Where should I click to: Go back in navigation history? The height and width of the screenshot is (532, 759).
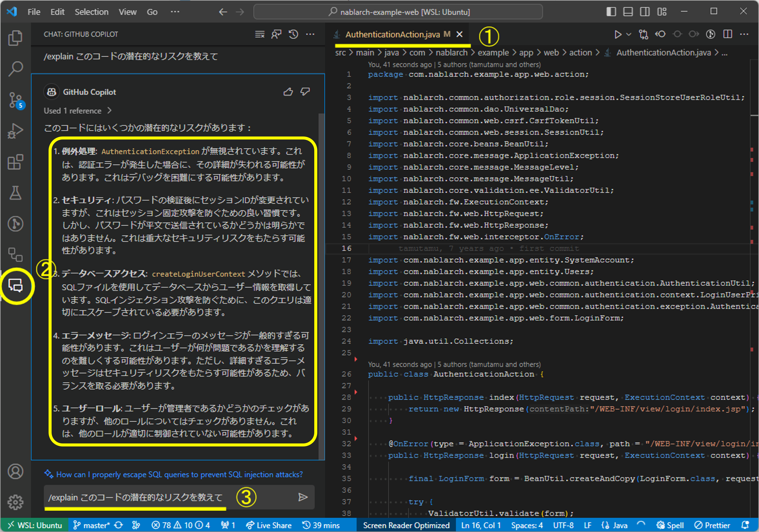click(223, 12)
